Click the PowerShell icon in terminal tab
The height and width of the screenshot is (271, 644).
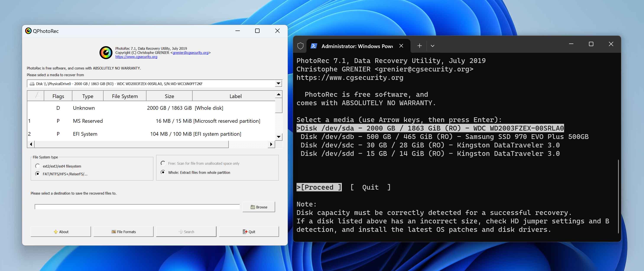(x=314, y=46)
